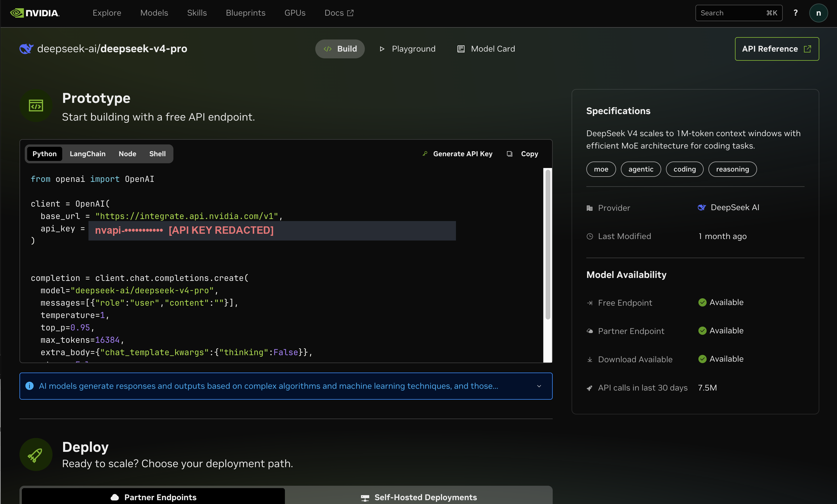Click the code brackets icon on Build tab
The height and width of the screenshot is (504, 837).
(x=327, y=49)
